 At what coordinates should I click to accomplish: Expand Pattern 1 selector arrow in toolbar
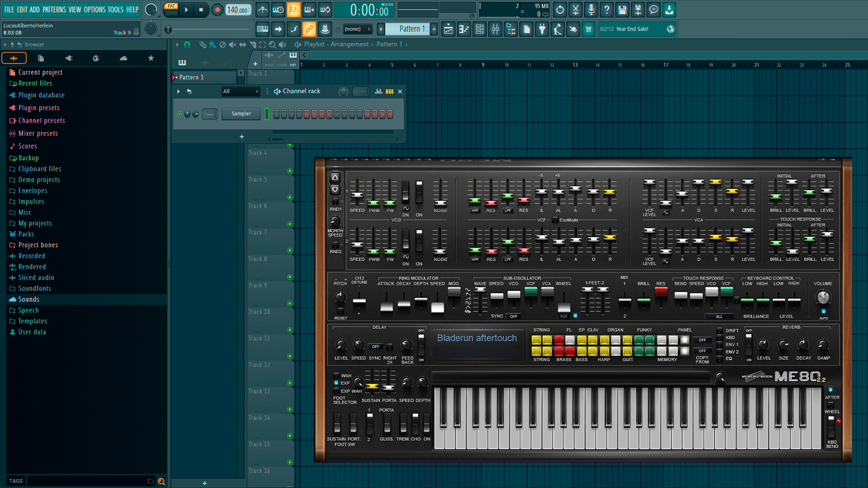coord(381,29)
